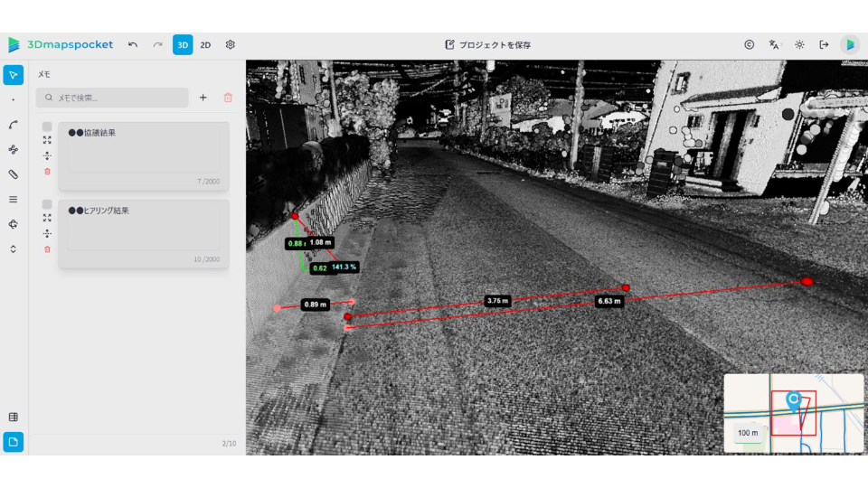Viewport: 868px width, 488px height.
Task: Click プロジェクトを保存 save project button
Action: pos(488,44)
